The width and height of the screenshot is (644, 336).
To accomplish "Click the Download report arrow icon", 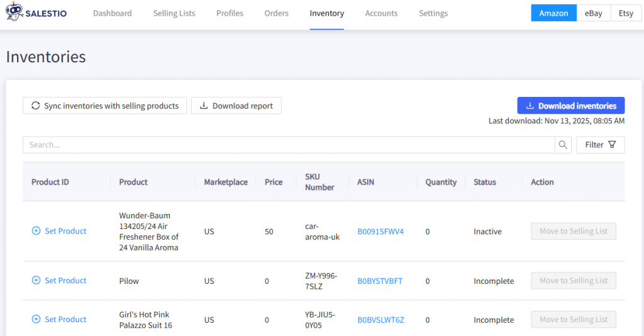I will click(204, 106).
